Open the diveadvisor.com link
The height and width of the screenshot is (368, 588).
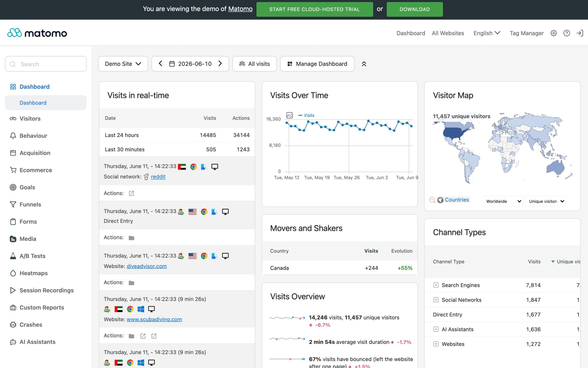147,266
